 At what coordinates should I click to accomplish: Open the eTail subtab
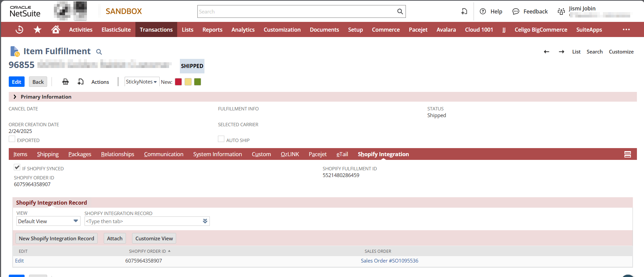click(342, 154)
